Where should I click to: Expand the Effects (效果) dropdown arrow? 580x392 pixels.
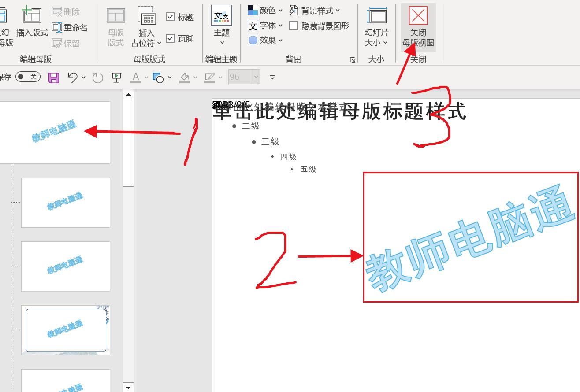(x=280, y=40)
